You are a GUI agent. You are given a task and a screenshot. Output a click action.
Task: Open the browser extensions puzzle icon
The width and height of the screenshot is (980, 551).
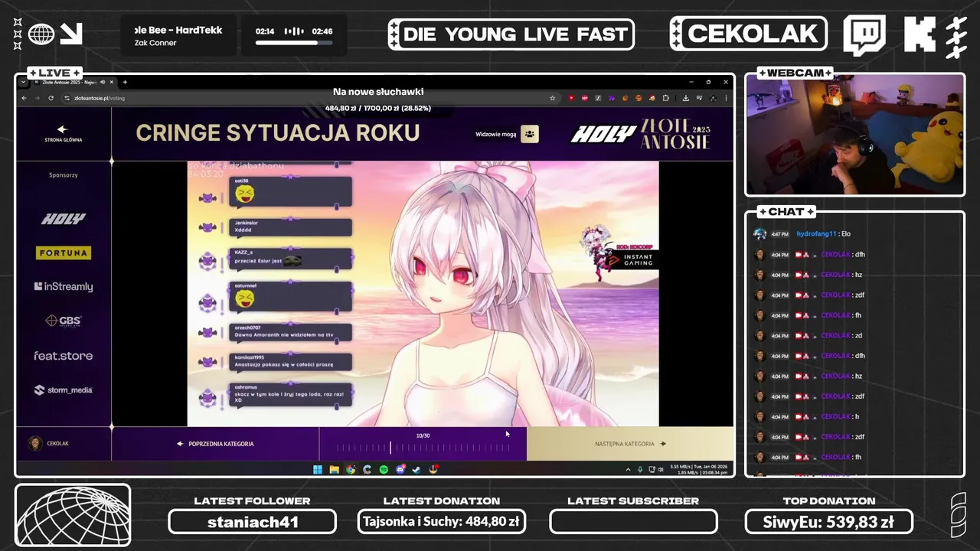pos(666,98)
